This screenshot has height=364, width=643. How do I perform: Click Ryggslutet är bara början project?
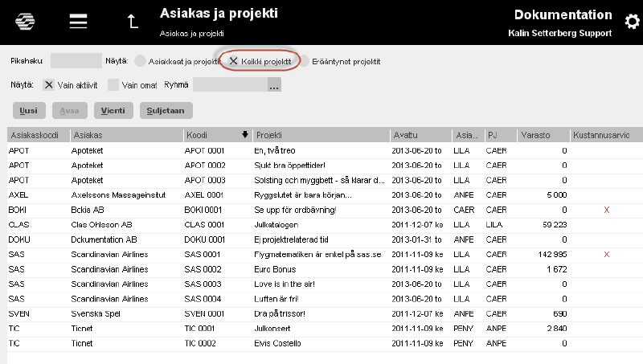pyautogui.click(x=303, y=195)
